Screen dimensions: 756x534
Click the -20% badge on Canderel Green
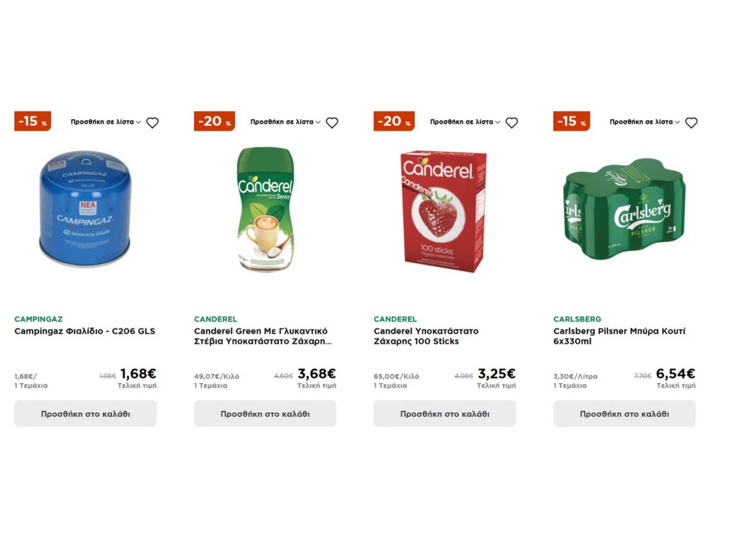click(214, 121)
